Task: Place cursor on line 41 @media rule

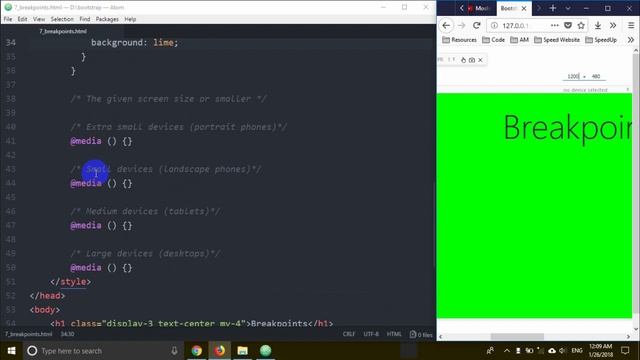Action: click(x=101, y=141)
